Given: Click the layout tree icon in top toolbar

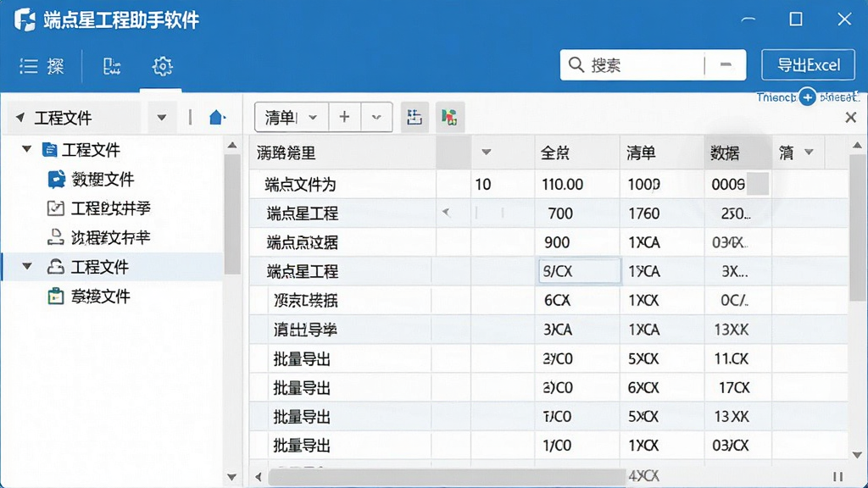Looking at the screenshot, I should (x=112, y=66).
